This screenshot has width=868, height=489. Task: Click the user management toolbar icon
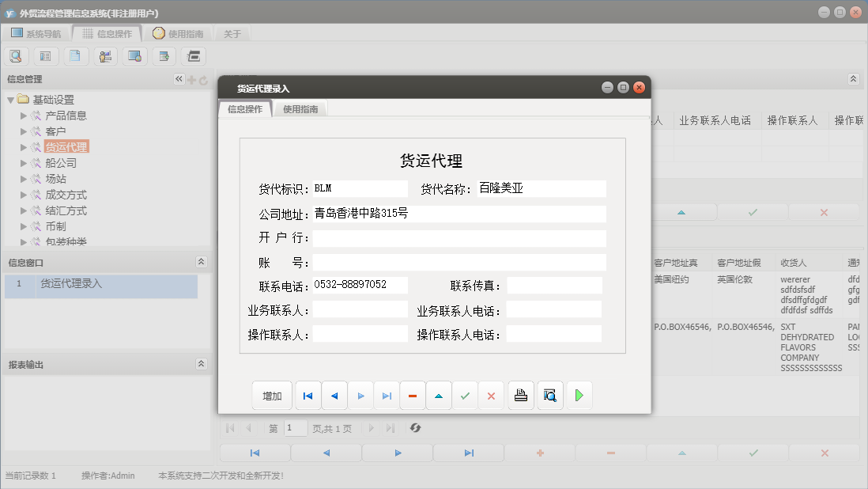pyautogui.click(x=104, y=56)
